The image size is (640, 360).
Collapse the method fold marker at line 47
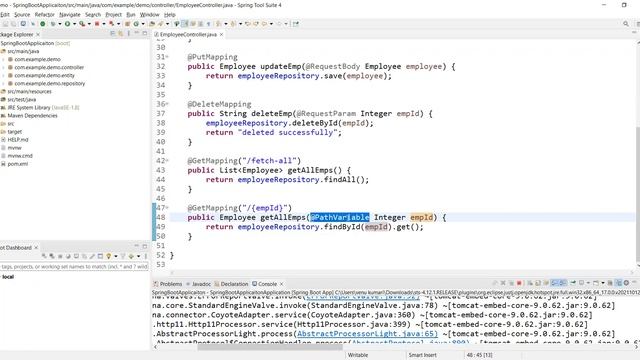click(167, 208)
